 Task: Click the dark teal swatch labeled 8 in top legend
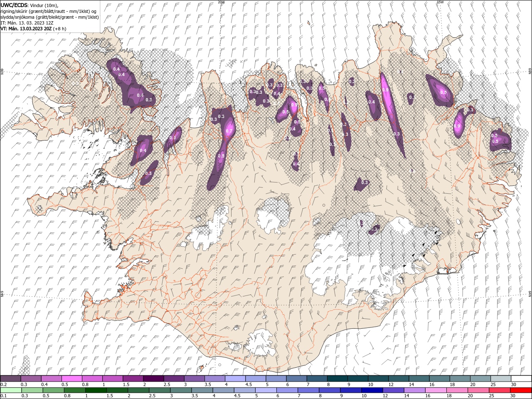click(337, 379)
